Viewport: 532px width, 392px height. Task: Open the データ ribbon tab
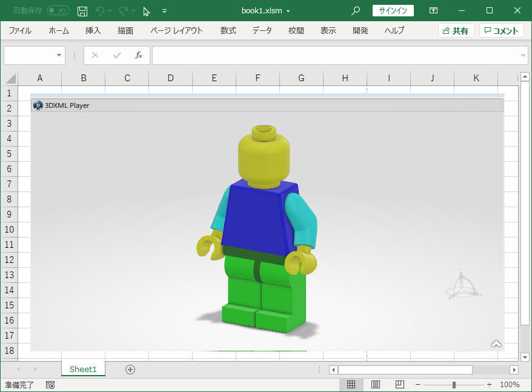coord(262,30)
